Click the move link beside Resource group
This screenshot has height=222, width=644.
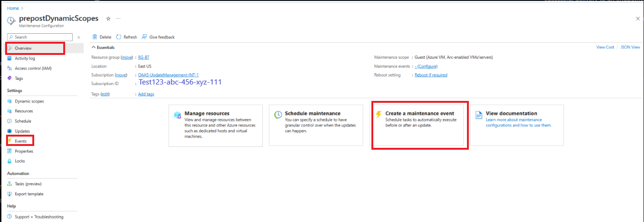(x=127, y=57)
